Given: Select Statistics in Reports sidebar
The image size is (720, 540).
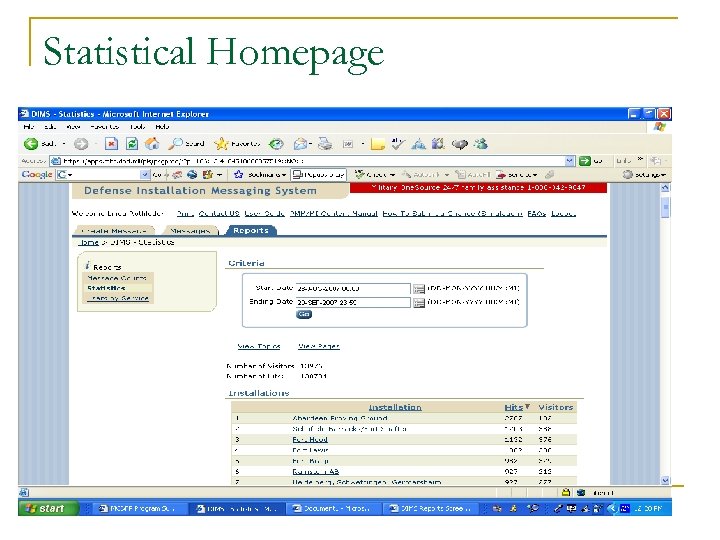Looking at the screenshot, I should (x=106, y=288).
